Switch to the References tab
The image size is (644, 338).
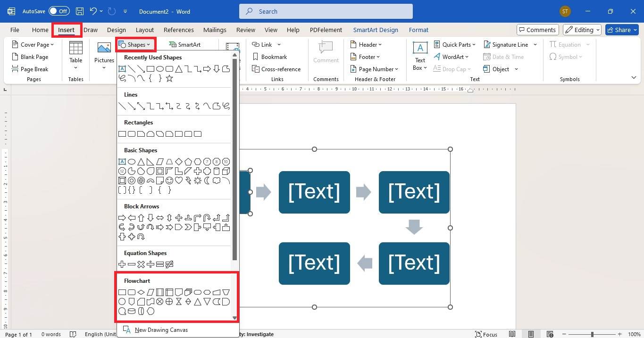pyautogui.click(x=179, y=30)
